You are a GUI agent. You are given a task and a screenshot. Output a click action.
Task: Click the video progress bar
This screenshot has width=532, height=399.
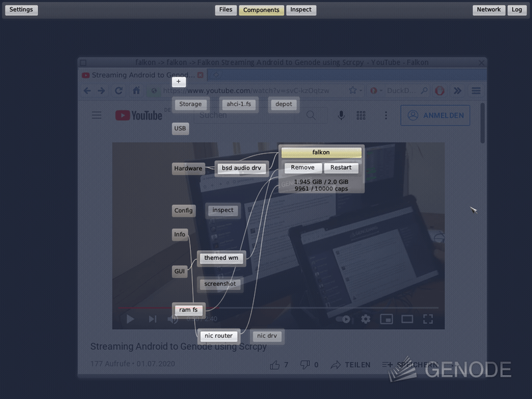pyautogui.click(x=278, y=308)
